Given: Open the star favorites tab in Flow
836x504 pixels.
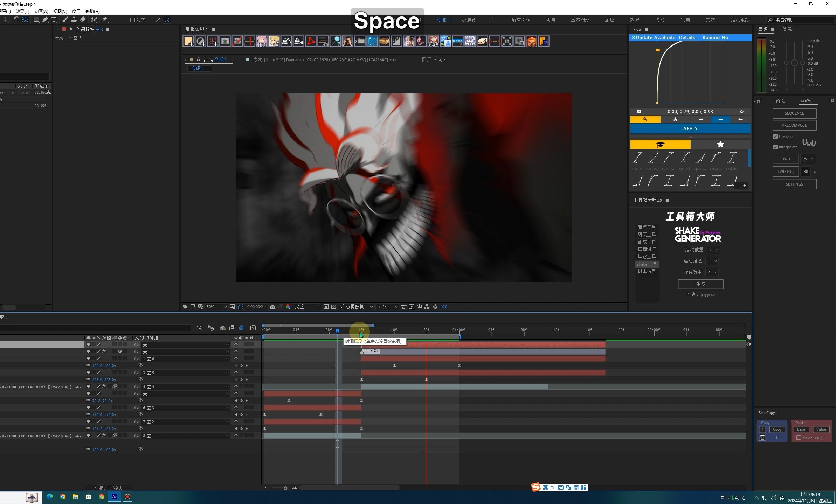Looking at the screenshot, I should coord(720,144).
